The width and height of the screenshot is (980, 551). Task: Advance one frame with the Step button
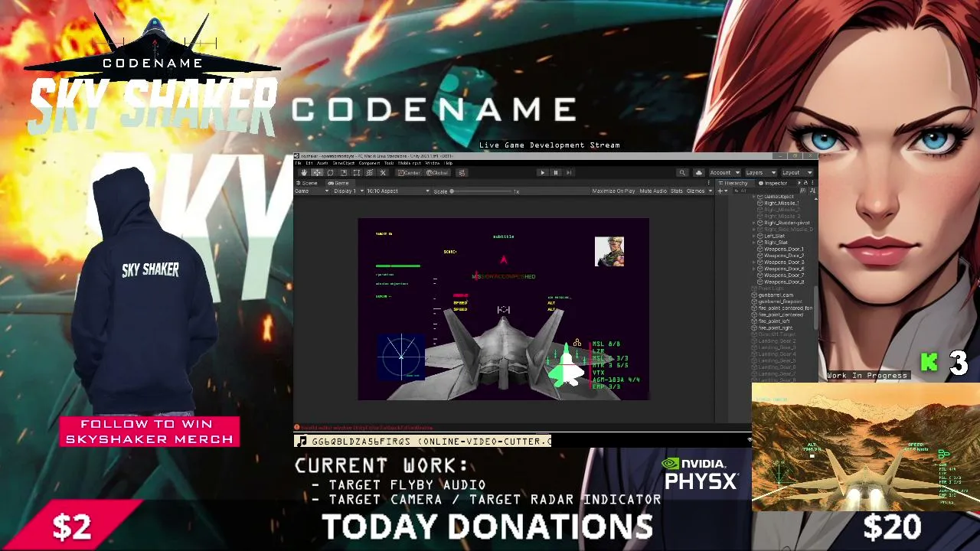(568, 172)
